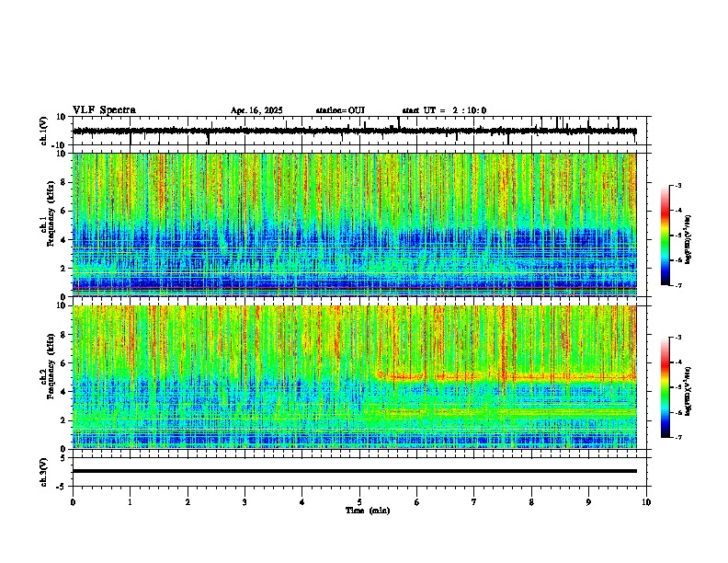Screen dimensions: 728x563
Task: Click the ch.2 "Frequency (kHz)" axis label
Action: pyautogui.click(x=51, y=366)
